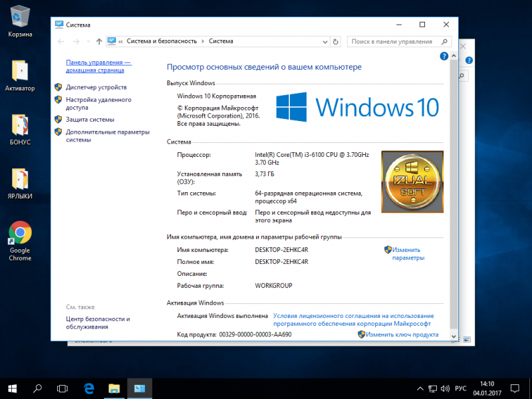Launch Google Chrome from desktop shortcut

[20, 241]
